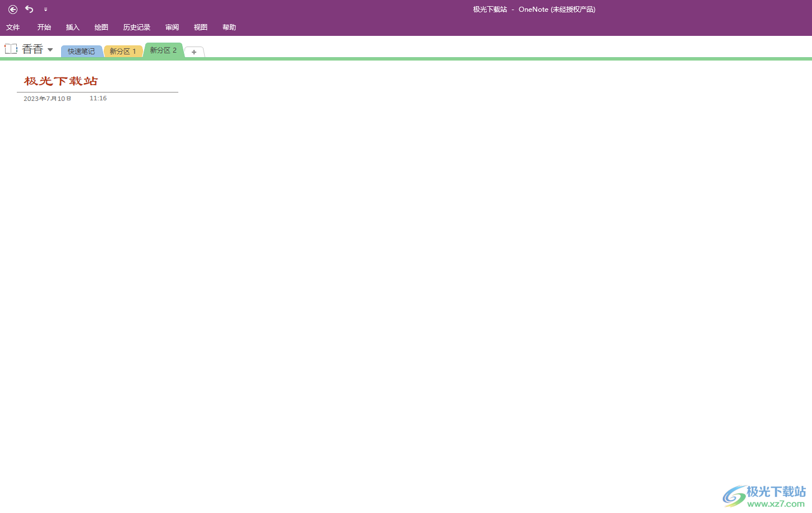812x513 pixels.
Task: Select the 新分区 2 section tab
Action: point(163,50)
